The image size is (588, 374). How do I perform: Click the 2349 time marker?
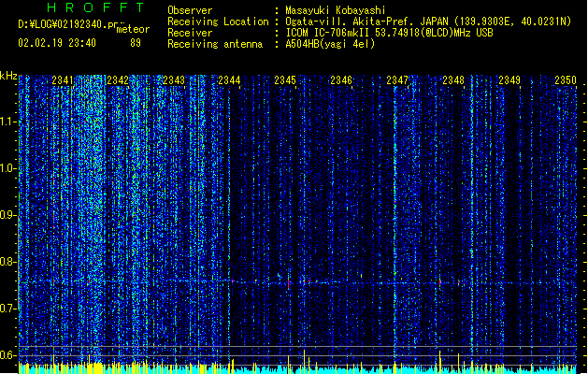point(509,80)
